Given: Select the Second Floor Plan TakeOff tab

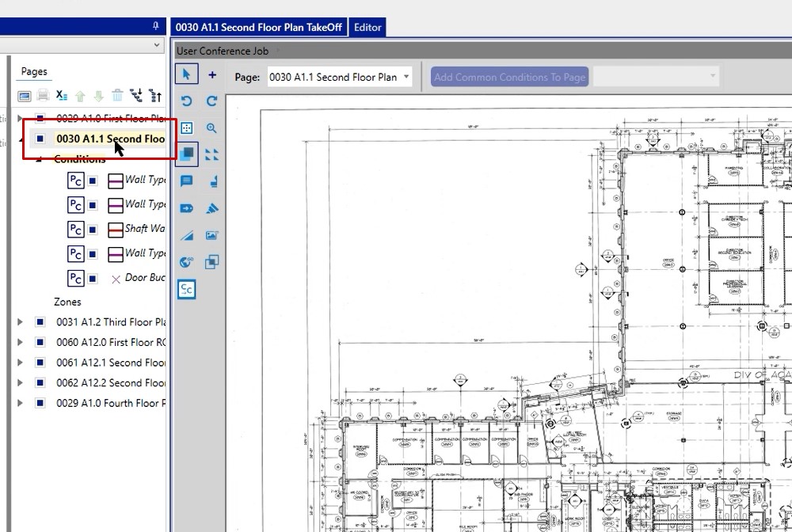Looking at the screenshot, I should pos(259,27).
